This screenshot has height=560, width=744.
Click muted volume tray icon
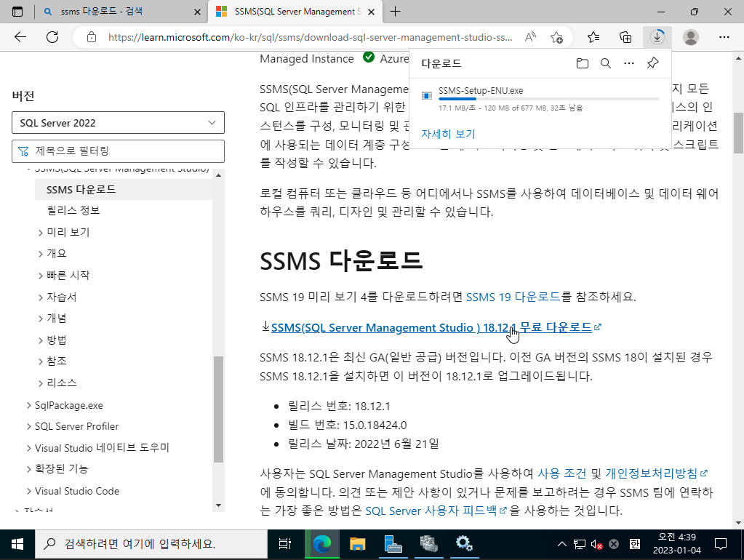[596, 544]
